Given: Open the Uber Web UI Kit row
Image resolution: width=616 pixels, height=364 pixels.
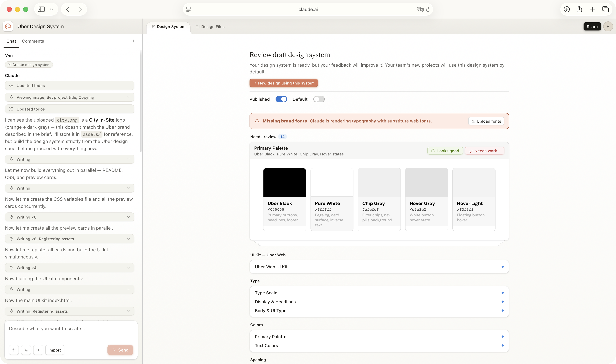Looking at the screenshot, I should click(x=379, y=267).
